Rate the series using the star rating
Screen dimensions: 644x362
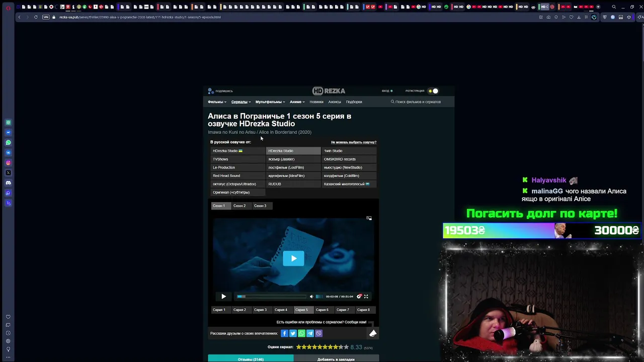322,347
